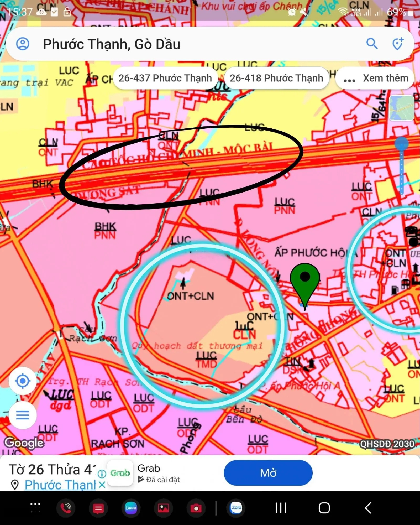Screen dimensions: 420x525
Task: Tap the Google logo on map
Action: coord(24,443)
